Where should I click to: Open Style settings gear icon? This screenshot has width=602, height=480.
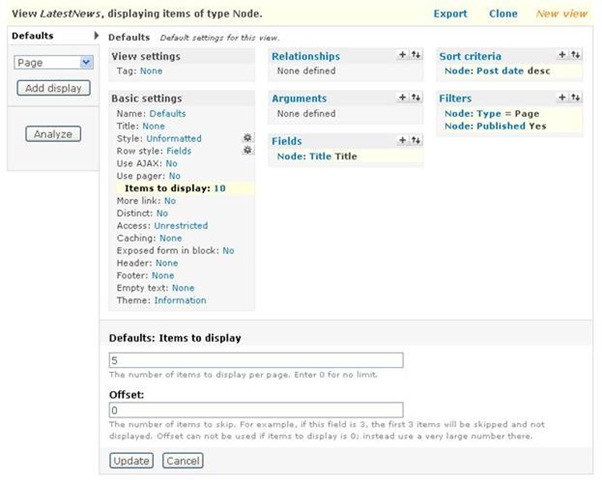point(248,138)
